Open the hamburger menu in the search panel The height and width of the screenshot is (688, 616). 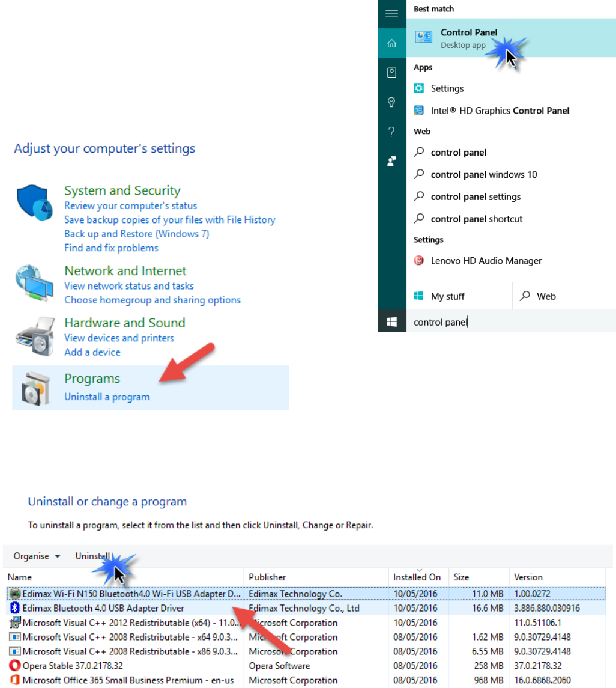[x=391, y=14]
